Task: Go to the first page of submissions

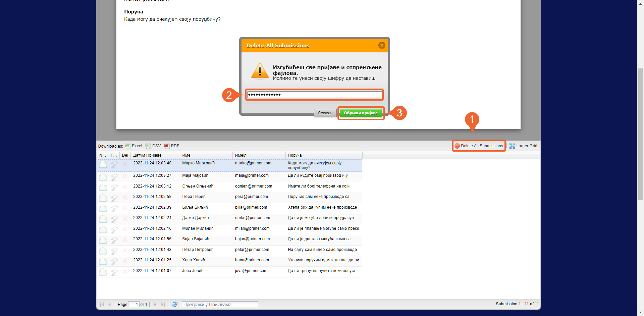Action: coord(102,304)
